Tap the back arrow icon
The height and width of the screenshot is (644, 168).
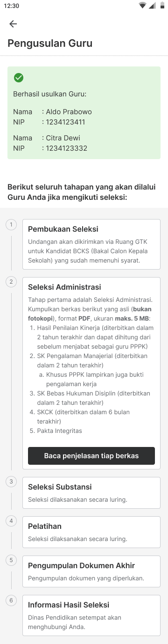(13, 24)
